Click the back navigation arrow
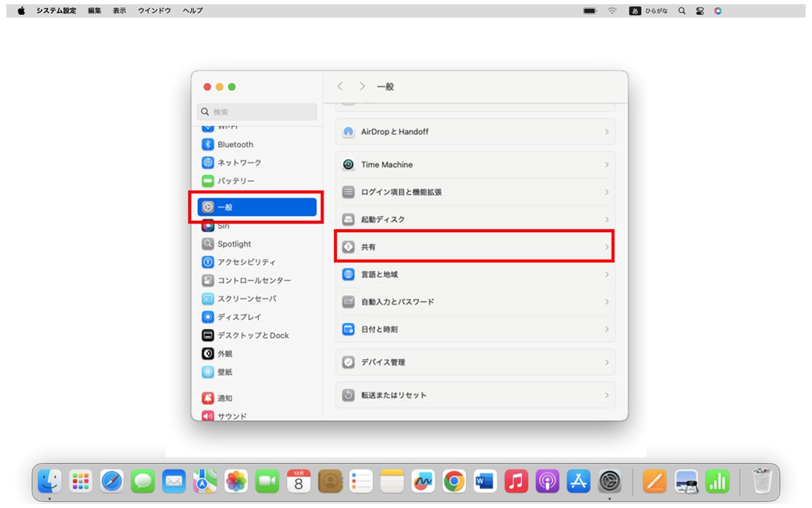Image resolution: width=812 pixels, height=508 pixels. (x=340, y=86)
